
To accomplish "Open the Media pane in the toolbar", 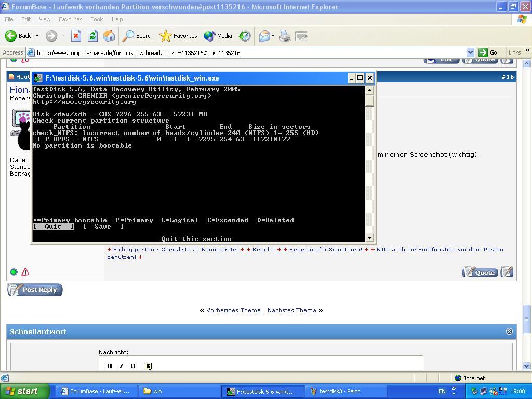I will coord(218,36).
